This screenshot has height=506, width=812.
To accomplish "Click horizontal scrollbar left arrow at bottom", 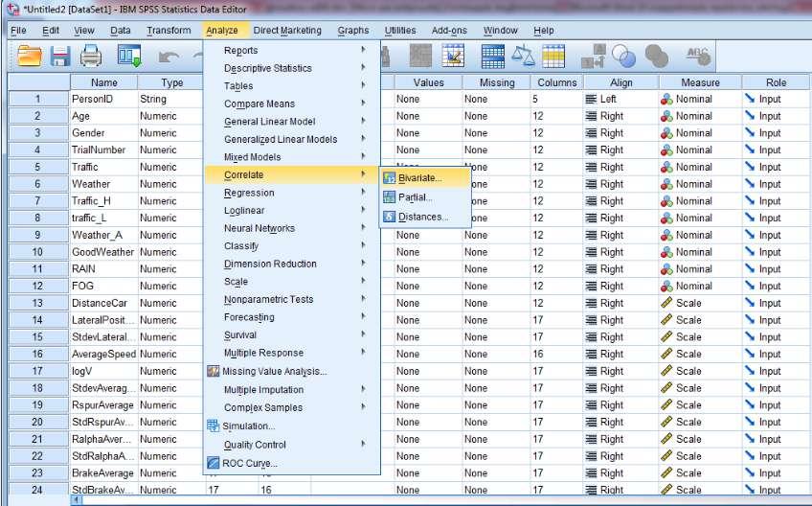I will pyautogui.click(x=77, y=500).
